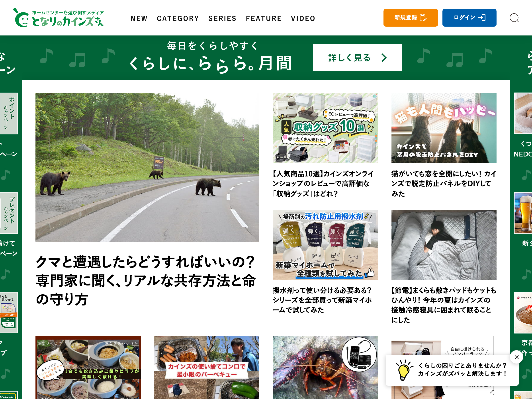Open the SERIES menu item
Screen dimensions: 532x399
223,18
